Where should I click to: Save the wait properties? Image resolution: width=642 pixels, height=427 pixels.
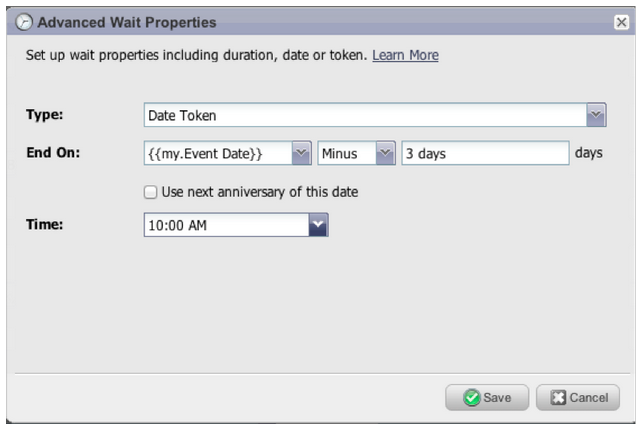point(487,398)
